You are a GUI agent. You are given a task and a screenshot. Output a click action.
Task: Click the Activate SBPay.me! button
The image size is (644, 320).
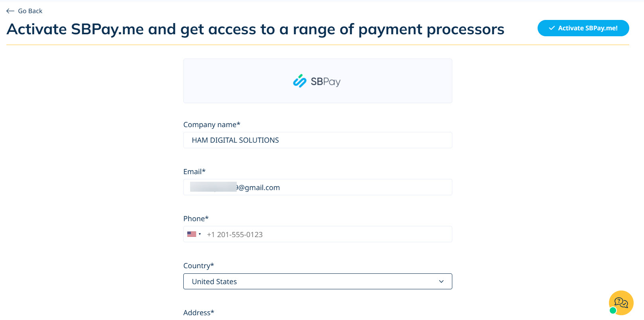click(x=583, y=28)
